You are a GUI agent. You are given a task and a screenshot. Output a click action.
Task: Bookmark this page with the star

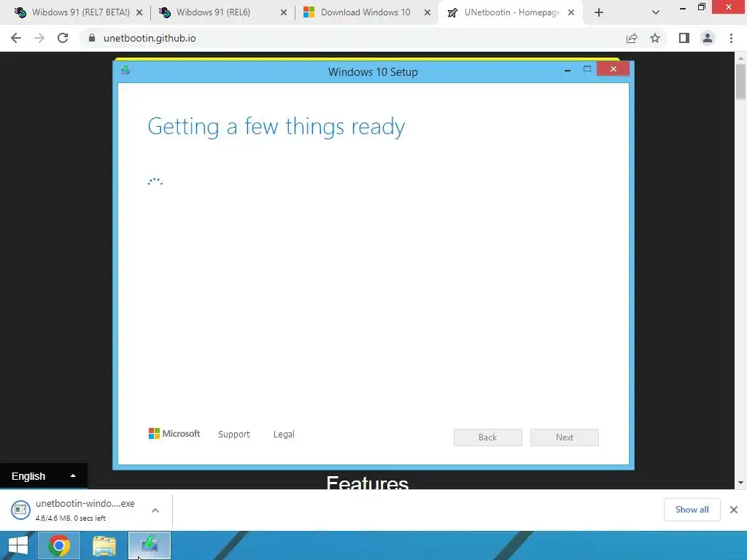click(x=655, y=38)
